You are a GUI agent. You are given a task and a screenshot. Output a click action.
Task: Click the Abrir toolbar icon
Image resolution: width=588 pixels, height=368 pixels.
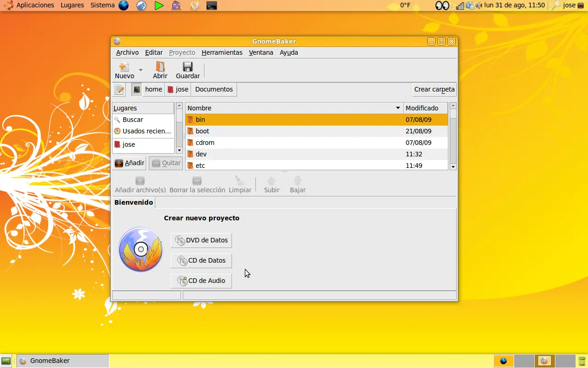tap(160, 67)
